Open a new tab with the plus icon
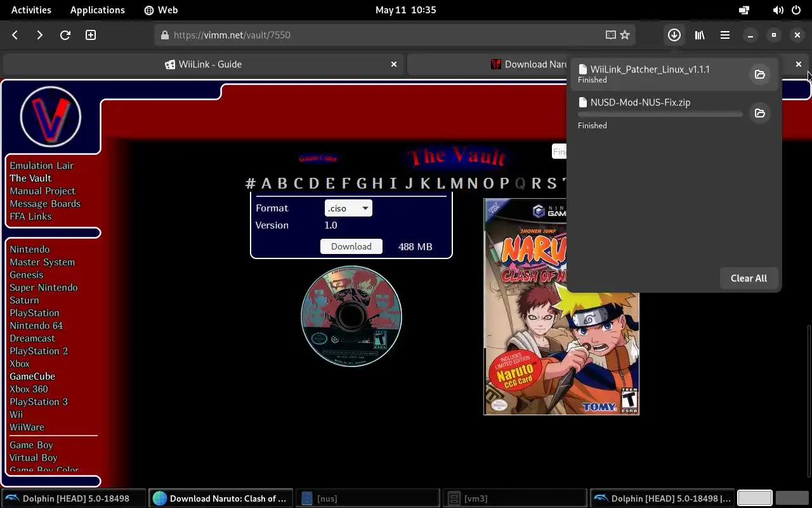The image size is (812, 508). [x=91, y=35]
